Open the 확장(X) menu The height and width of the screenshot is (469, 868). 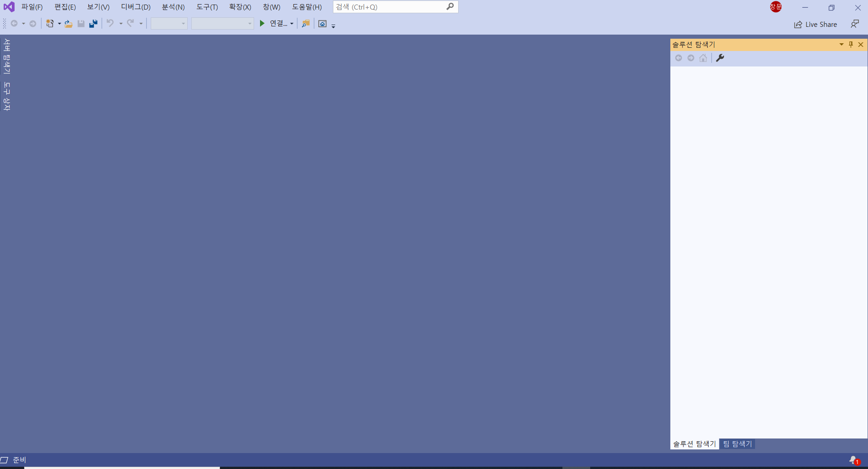240,7
